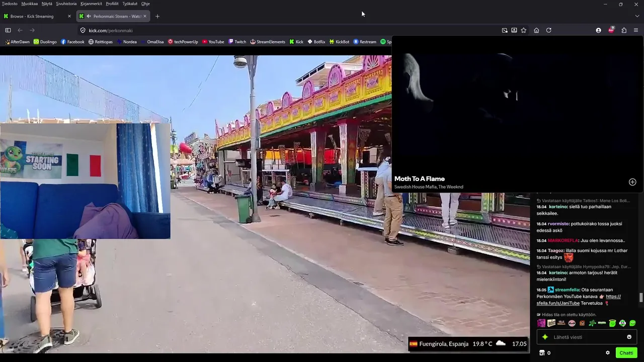644x362 pixels.
Task: Open a new browser tab
Action: (157, 16)
